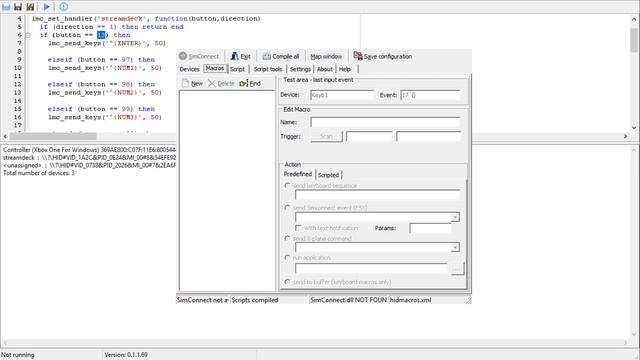640x360 pixels.
Task: Click the 'Version: 0.1.1.69' status text
Action: coord(126,355)
